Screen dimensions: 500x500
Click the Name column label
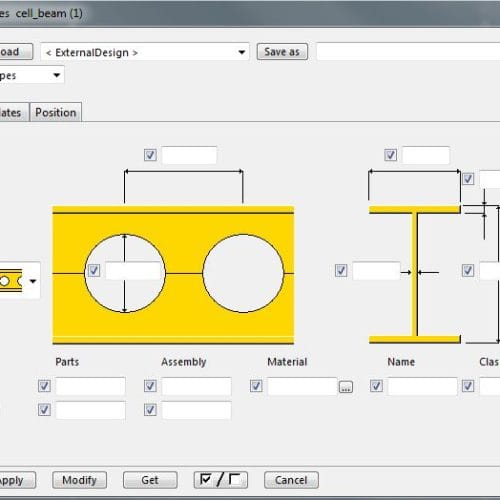click(x=401, y=362)
